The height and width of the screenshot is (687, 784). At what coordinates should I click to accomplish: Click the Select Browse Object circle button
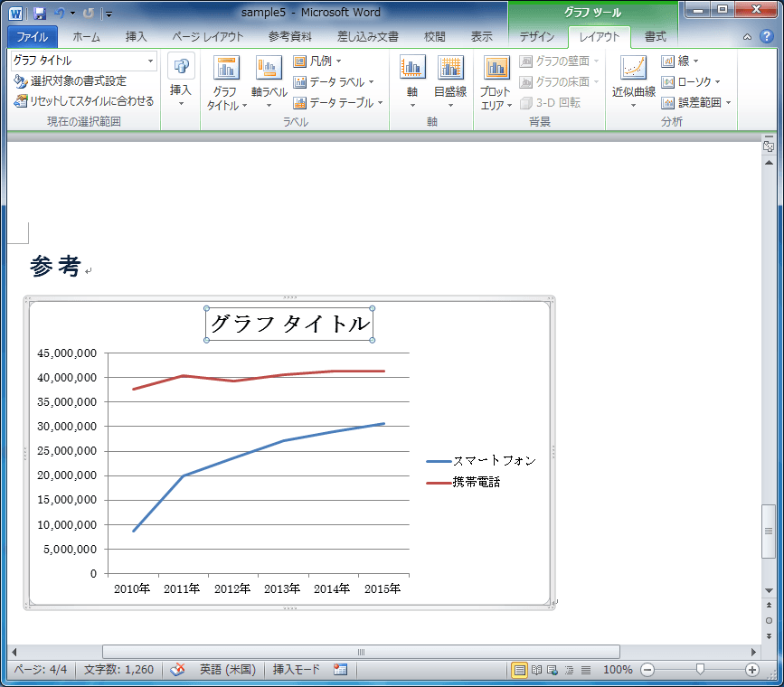[x=769, y=620]
